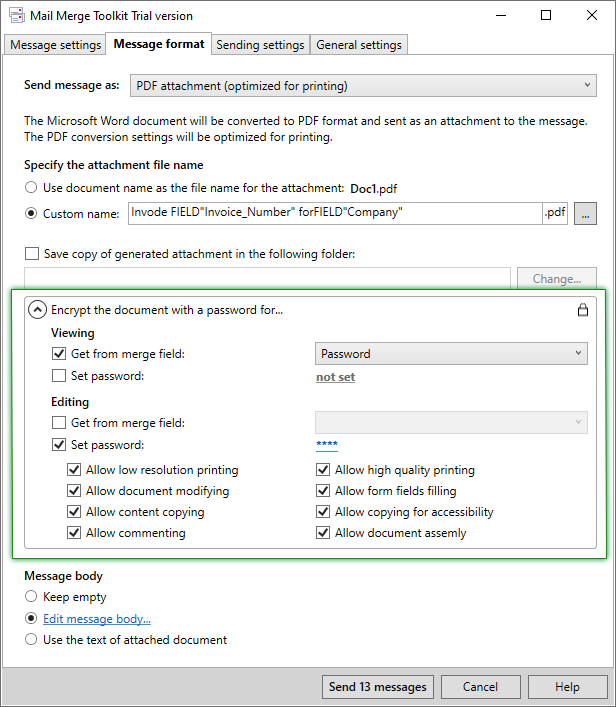Maximize the Mail Merge Toolkit window
Image resolution: width=616 pixels, height=707 pixels.
546,15
